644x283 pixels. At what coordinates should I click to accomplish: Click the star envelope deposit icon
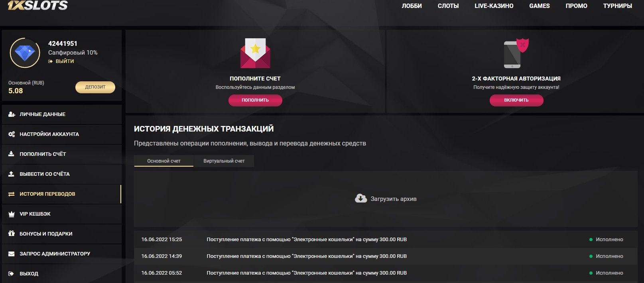[255, 53]
